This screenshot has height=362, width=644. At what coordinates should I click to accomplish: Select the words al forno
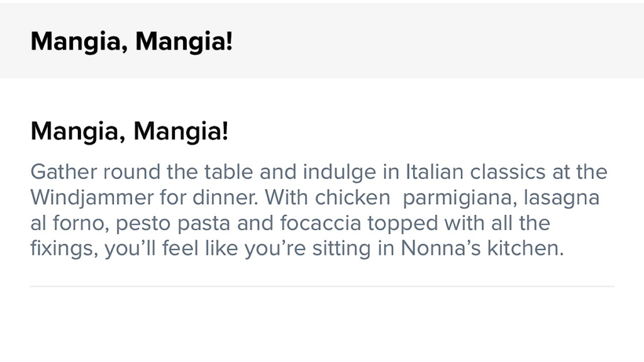(x=70, y=223)
